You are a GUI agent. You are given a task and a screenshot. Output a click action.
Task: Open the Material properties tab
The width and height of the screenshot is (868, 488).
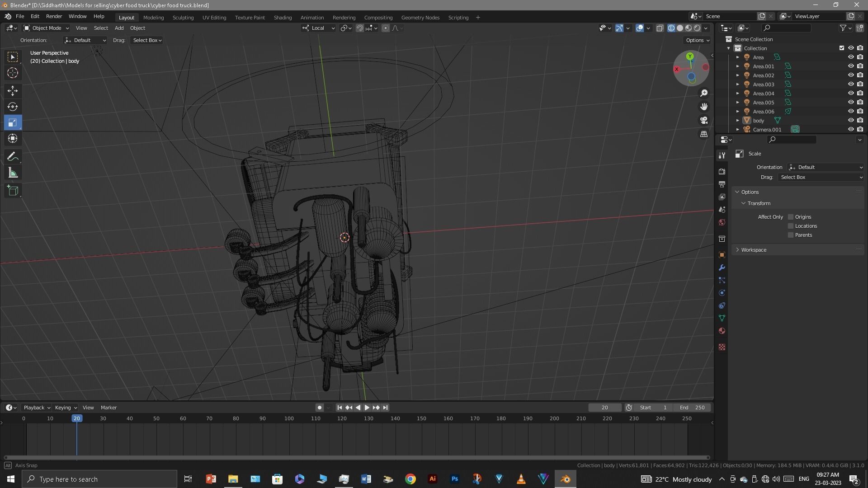tap(722, 331)
